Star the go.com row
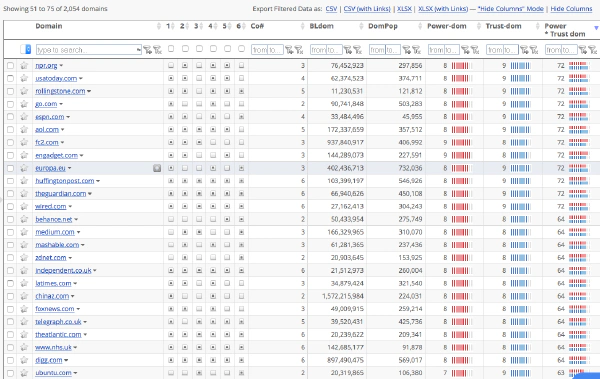The image size is (600, 379). 24,104
